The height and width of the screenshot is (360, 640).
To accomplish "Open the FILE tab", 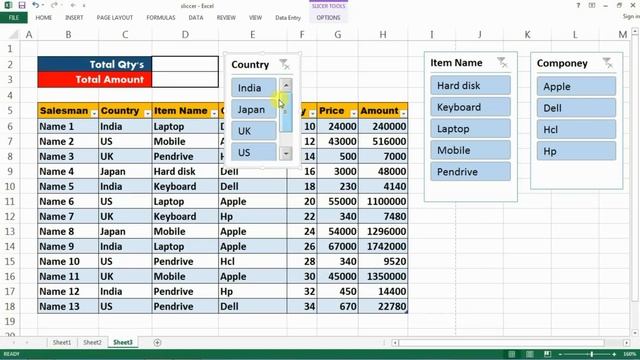I will click(x=13, y=18).
